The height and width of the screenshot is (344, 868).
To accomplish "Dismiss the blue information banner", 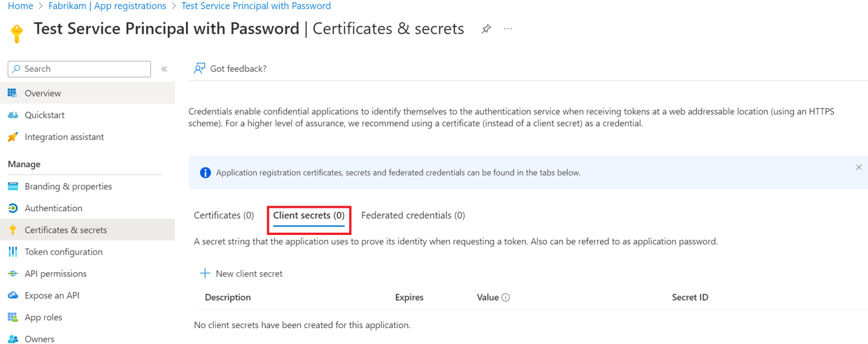I will (x=858, y=168).
